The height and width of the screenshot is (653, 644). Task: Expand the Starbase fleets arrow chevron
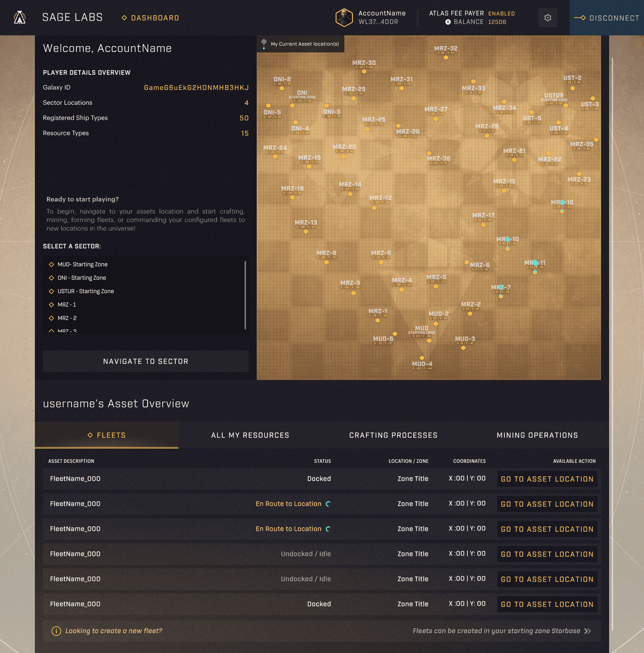(587, 631)
